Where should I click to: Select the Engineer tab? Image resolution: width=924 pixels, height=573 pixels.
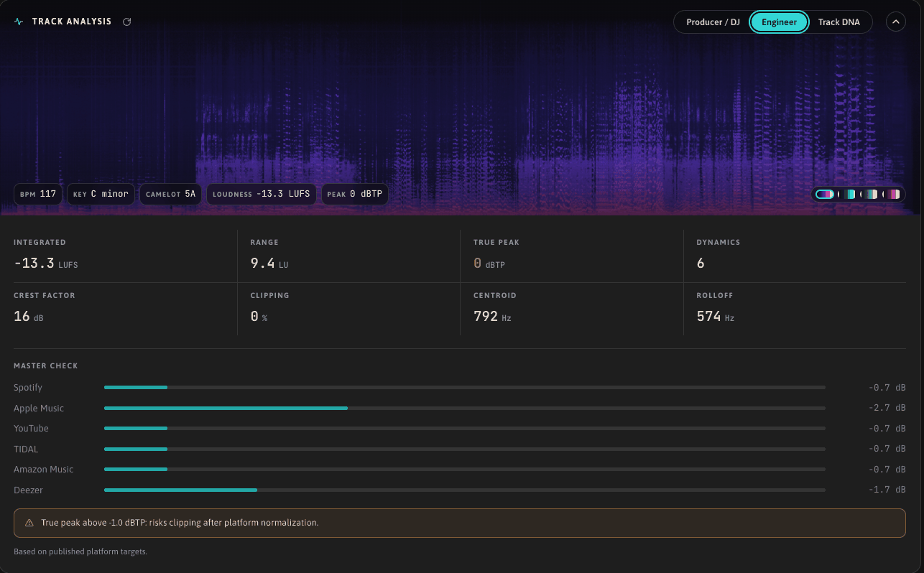[x=779, y=22]
